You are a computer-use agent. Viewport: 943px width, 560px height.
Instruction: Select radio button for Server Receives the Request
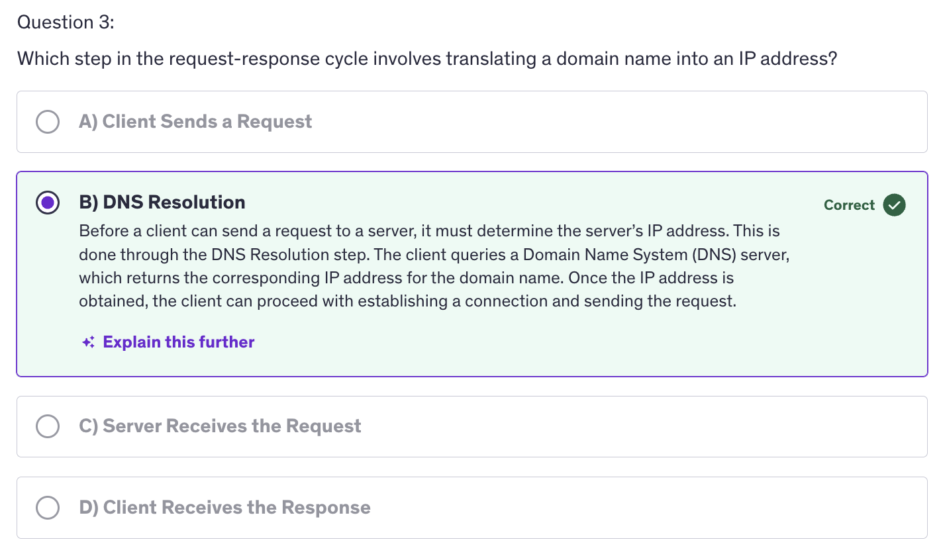tap(48, 426)
